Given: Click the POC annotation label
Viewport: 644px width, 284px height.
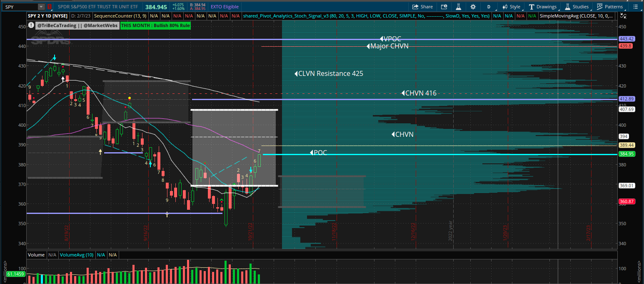Looking at the screenshot, I should pos(318,153).
